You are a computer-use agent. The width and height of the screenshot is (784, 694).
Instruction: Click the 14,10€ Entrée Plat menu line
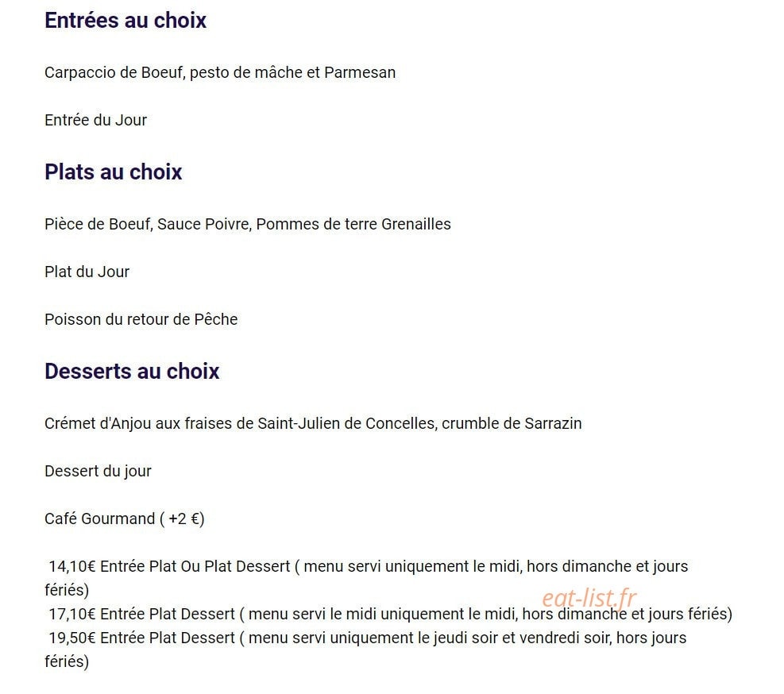(x=366, y=578)
